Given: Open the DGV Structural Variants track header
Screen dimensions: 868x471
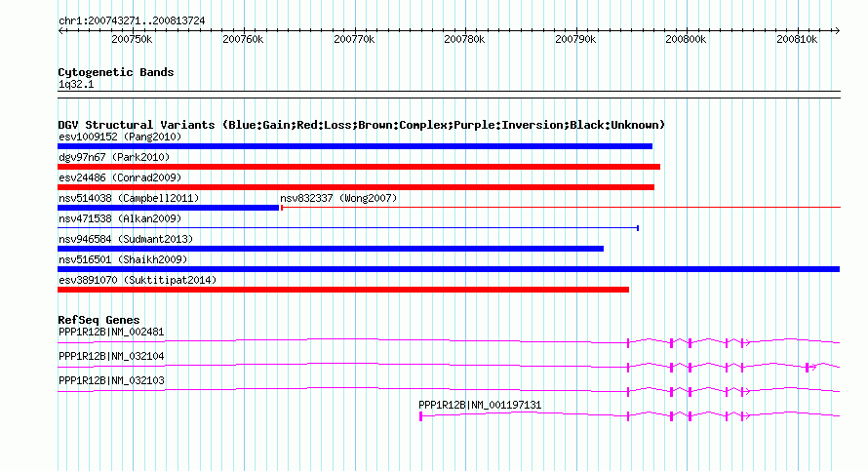Looking at the screenshot, I should coord(362,125).
